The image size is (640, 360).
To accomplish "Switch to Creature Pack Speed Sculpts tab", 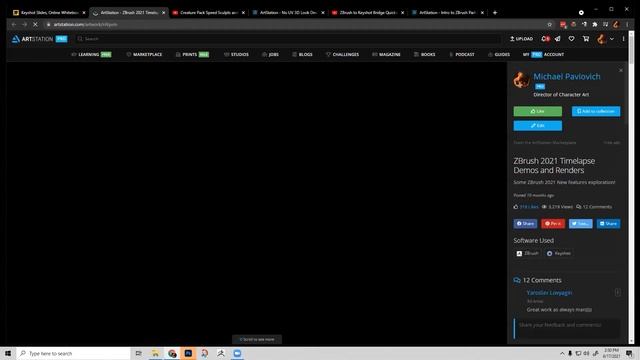I will pos(208,13).
